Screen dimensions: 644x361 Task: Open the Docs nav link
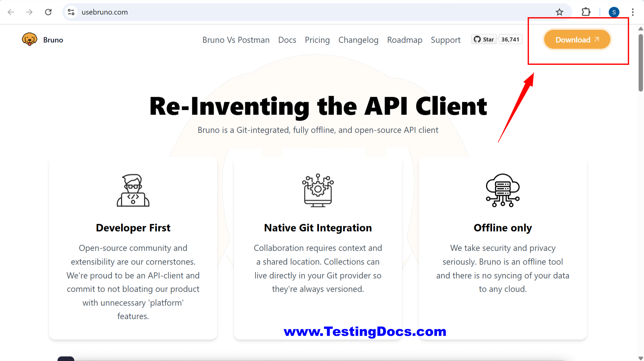click(x=287, y=40)
